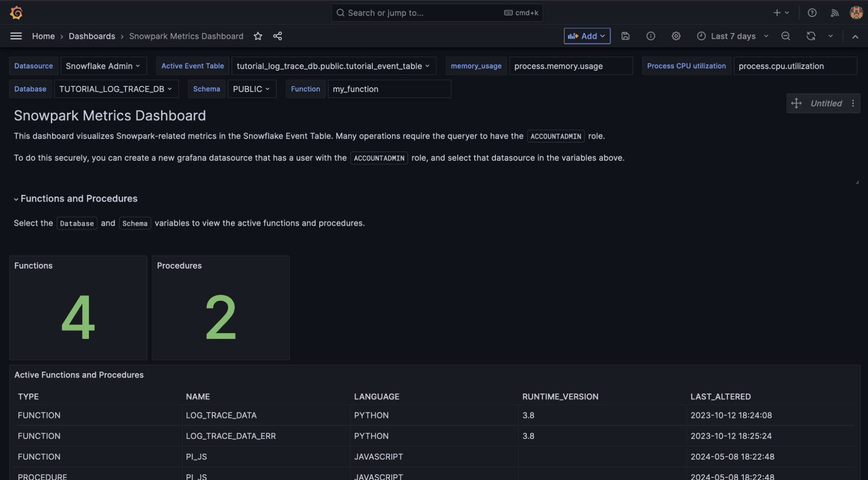Open the Schema PUBLIC dropdown
This screenshot has height=480, width=868.
(x=252, y=89)
